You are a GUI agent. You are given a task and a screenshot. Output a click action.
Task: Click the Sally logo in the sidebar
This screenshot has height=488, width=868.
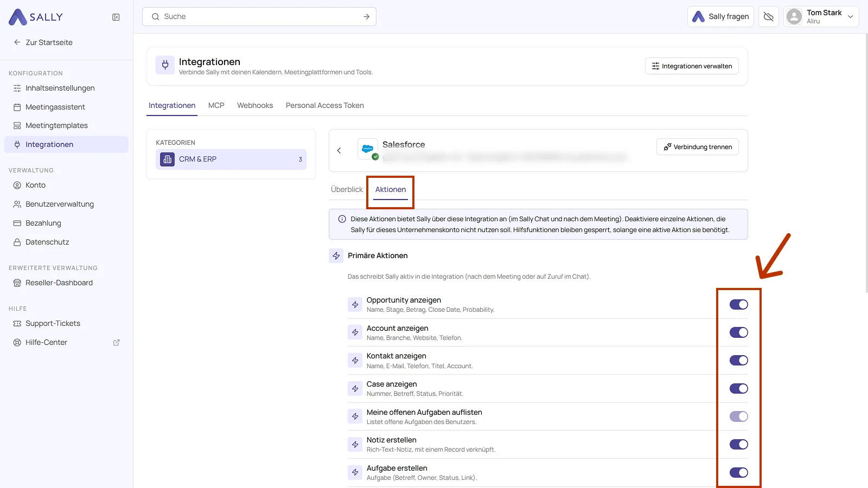pos(36,17)
